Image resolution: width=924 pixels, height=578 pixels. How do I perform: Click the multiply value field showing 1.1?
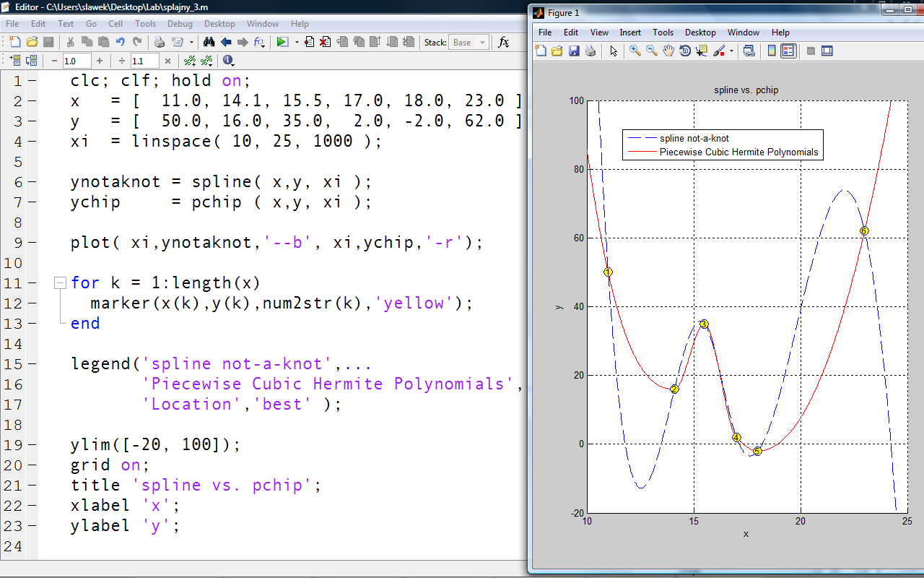144,61
